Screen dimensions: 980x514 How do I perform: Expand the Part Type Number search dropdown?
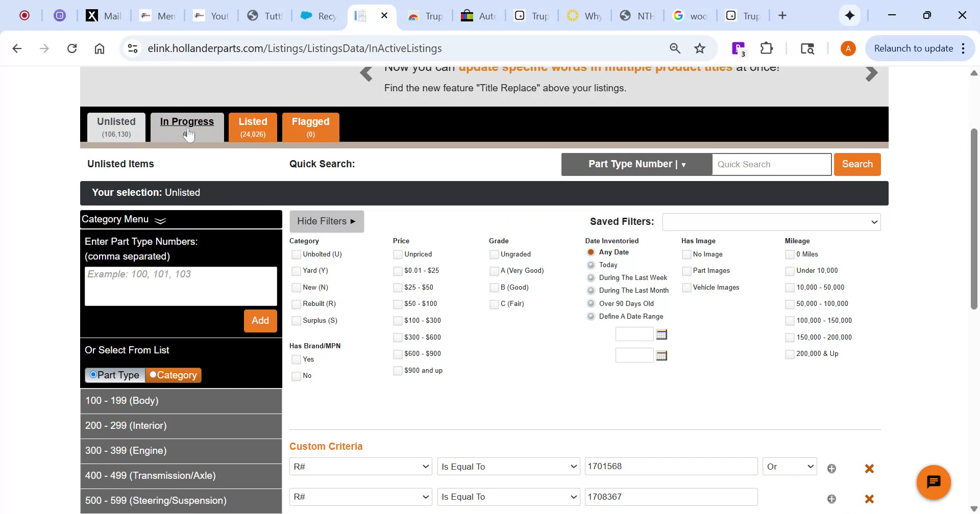coord(684,164)
